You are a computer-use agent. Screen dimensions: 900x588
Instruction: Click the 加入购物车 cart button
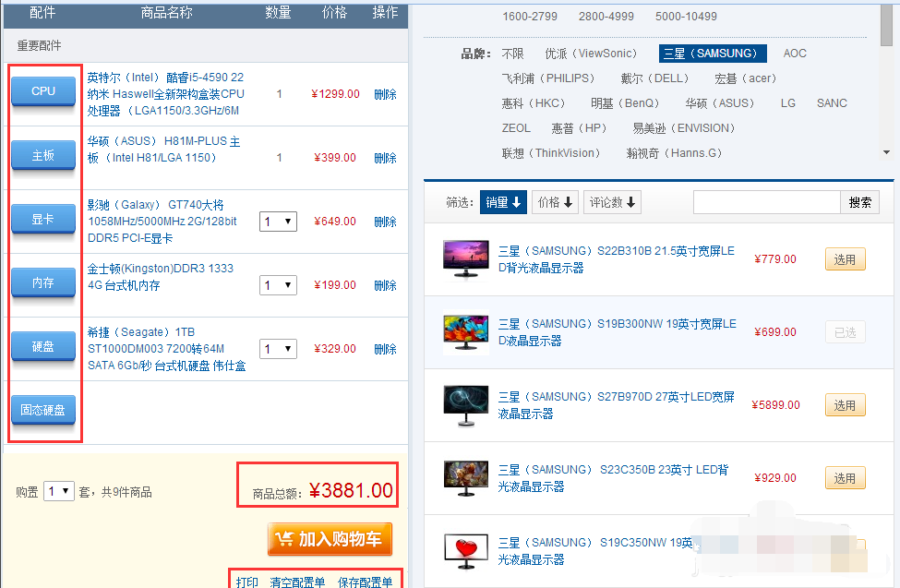coord(330,539)
